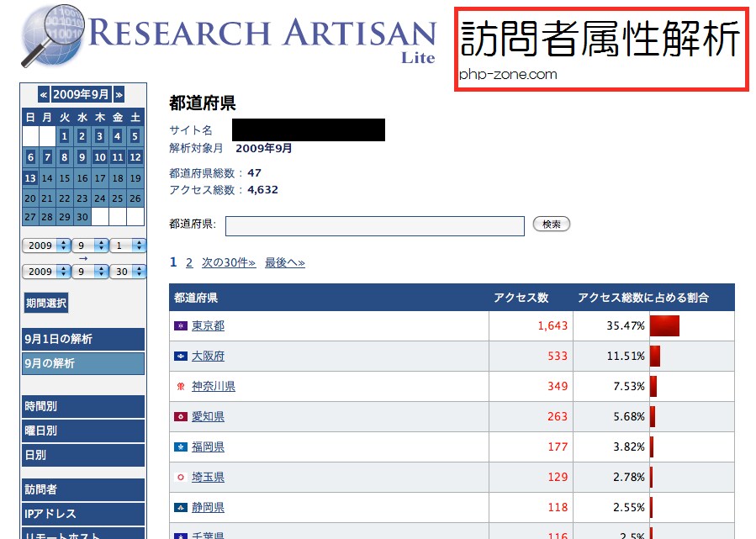Open 9月1日の解析 menu item
This screenshot has height=539, width=756.
click(83, 339)
